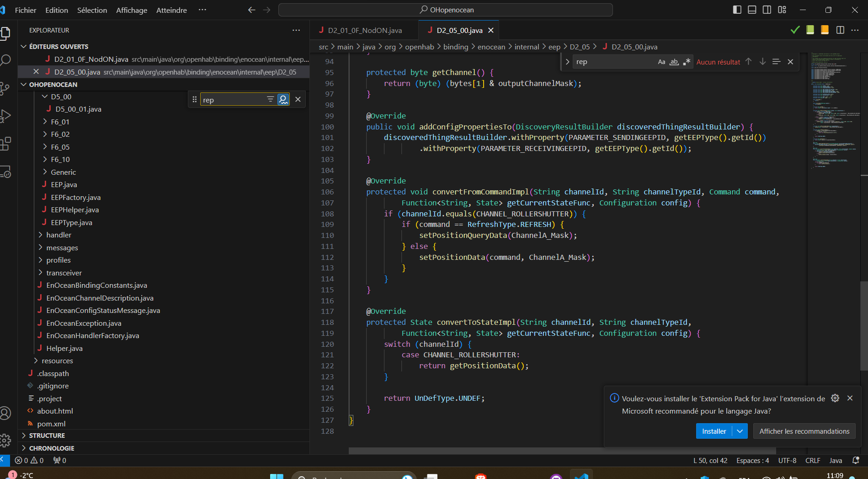Expand the STRUCTURE section
Viewport: 868px width, 479px height.
(x=47, y=436)
